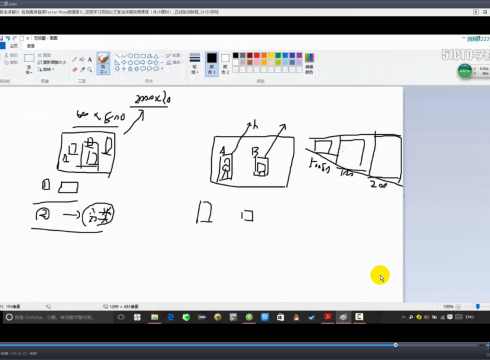Choose the Down arrow shape
Viewport: 490px width, 360px height.
[117, 69]
